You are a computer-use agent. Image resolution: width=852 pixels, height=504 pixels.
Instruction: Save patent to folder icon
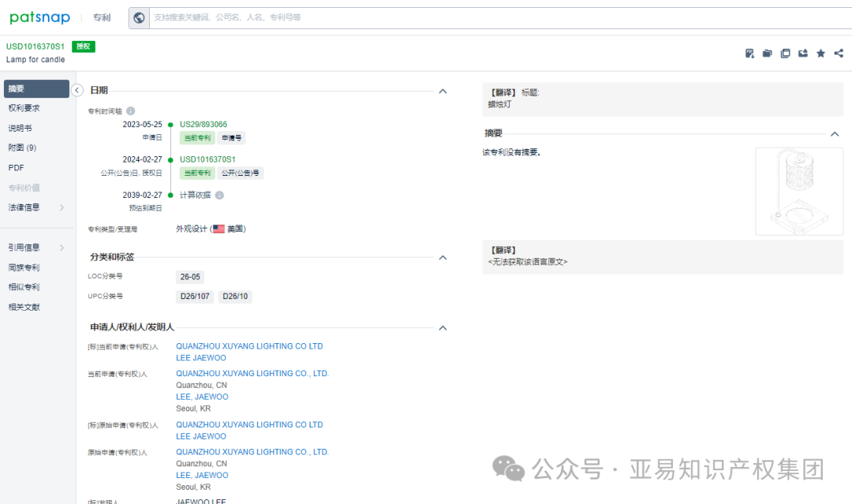pos(768,53)
